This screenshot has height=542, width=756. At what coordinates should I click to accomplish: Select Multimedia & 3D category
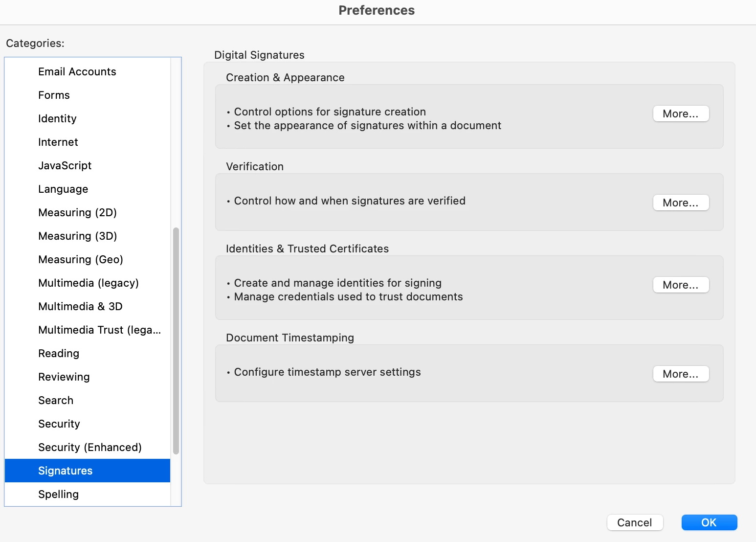[88, 306]
